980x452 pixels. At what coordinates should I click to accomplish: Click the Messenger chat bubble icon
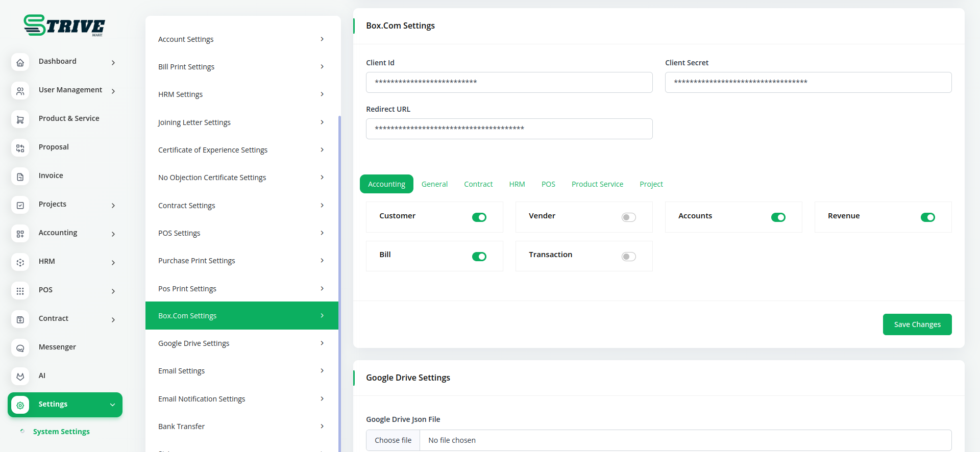[20, 348]
